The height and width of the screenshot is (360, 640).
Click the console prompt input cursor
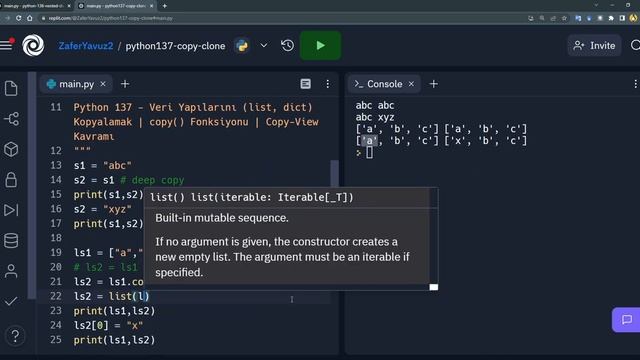point(369,153)
